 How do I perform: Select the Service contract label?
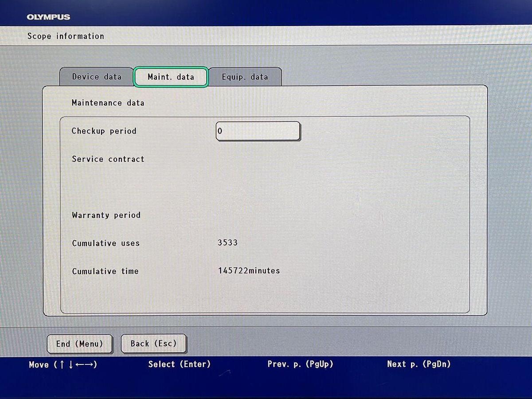pyautogui.click(x=108, y=159)
